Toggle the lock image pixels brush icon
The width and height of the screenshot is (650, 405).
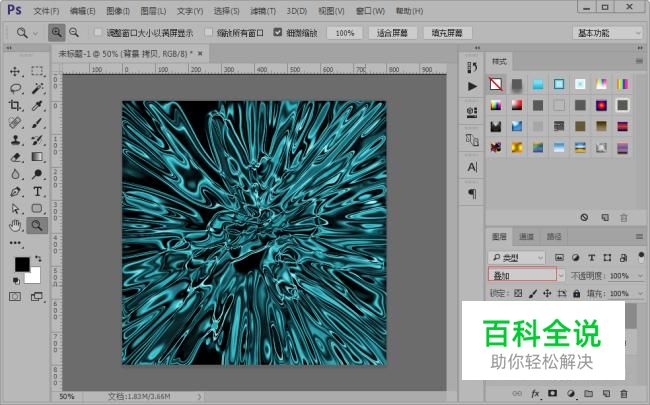tap(533, 293)
